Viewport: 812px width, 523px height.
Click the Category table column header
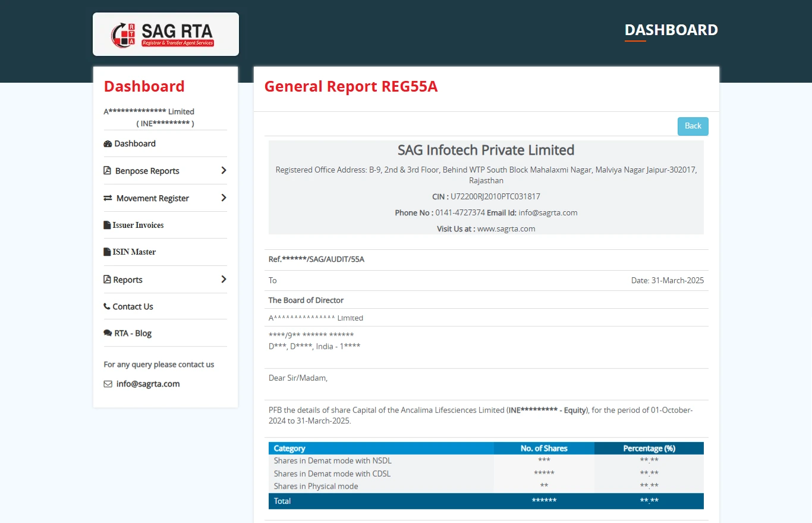pos(289,449)
